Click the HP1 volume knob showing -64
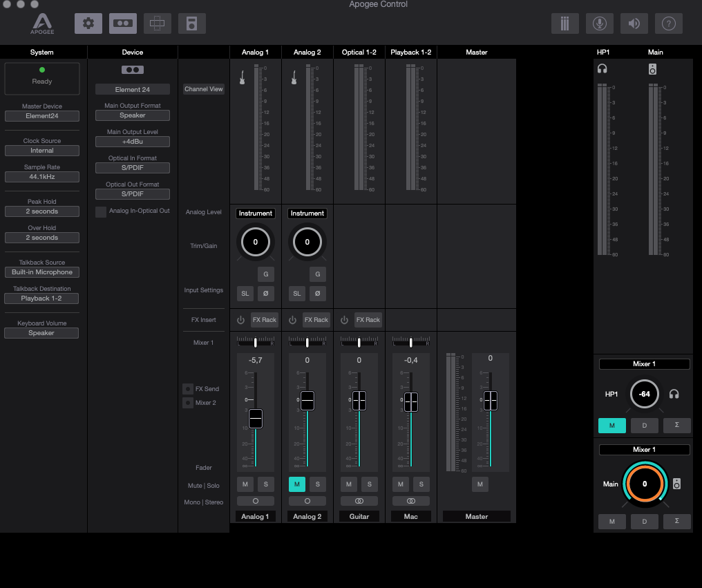Screen dimensions: 702x588 644,394
